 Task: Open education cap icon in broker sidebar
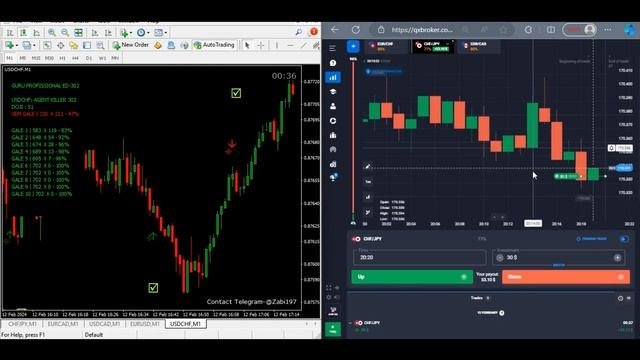click(x=333, y=91)
